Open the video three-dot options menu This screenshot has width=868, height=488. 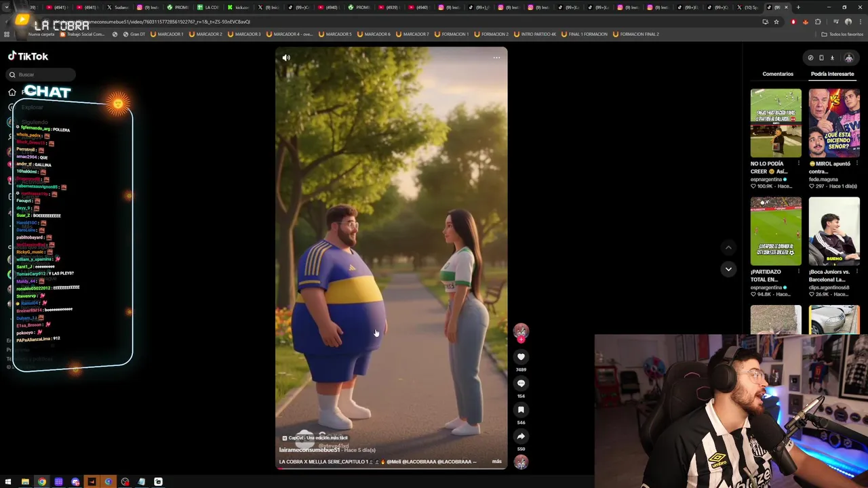pyautogui.click(x=496, y=58)
